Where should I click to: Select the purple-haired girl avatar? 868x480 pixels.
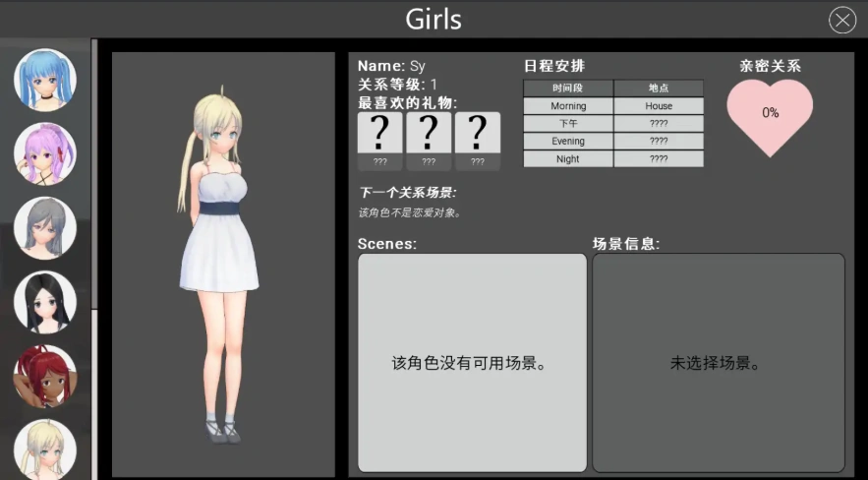click(x=45, y=154)
